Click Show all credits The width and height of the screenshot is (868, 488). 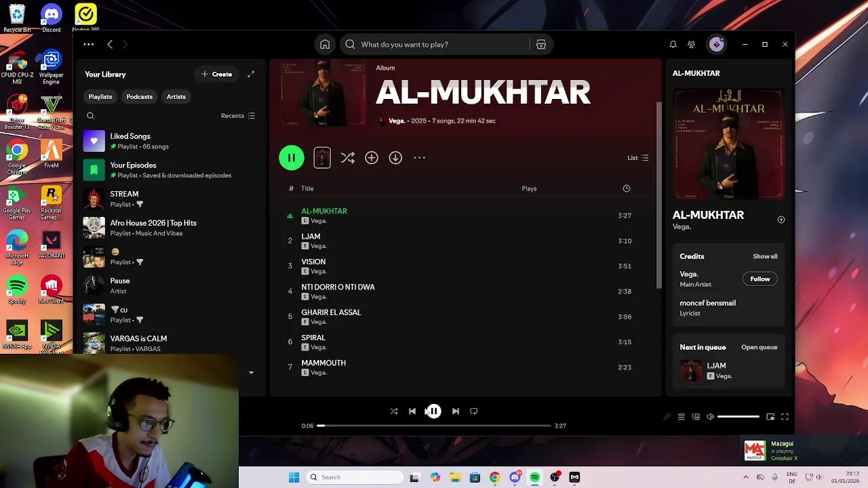tap(765, 256)
